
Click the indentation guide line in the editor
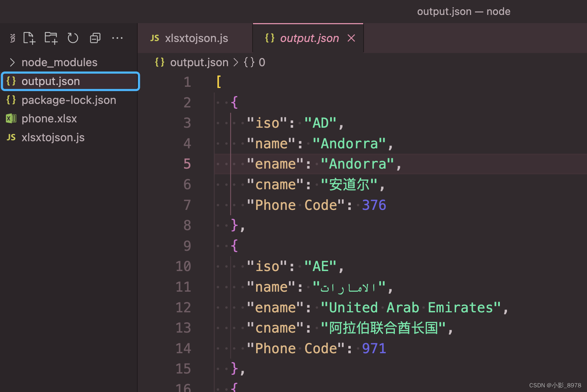231,164
